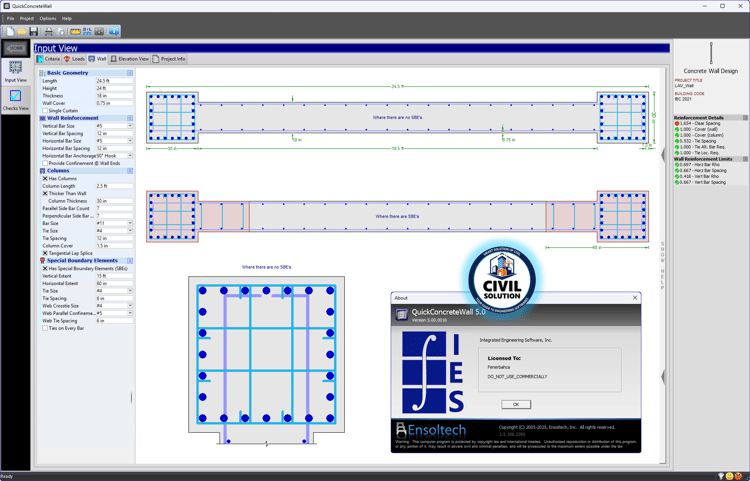Click the yellow ruler units icon
This screenshot has height=481, width=750.
point(75,32)
